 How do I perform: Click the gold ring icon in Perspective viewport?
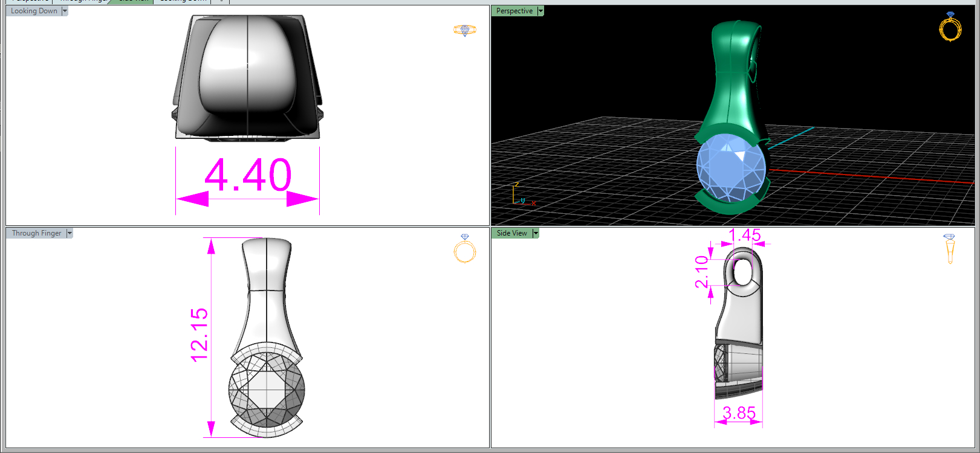(x=950, y=26)
